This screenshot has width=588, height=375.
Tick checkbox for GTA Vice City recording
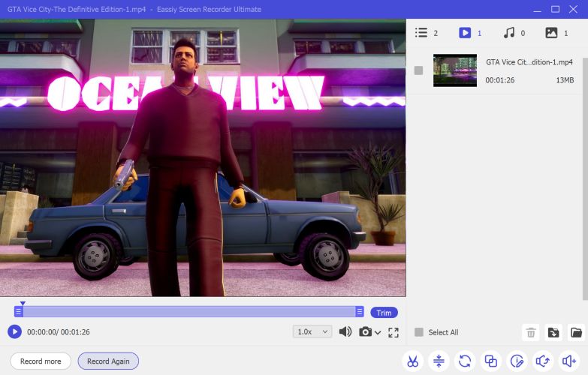[418, 70]
